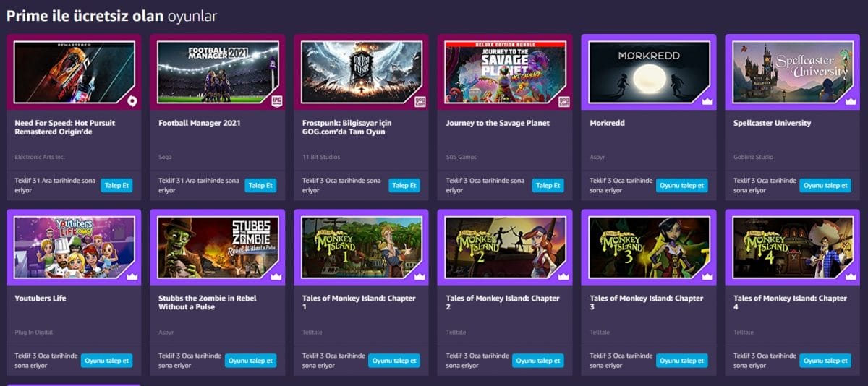Open Journey to the Savage Planet thumbnail

click(x=505, y=72)
